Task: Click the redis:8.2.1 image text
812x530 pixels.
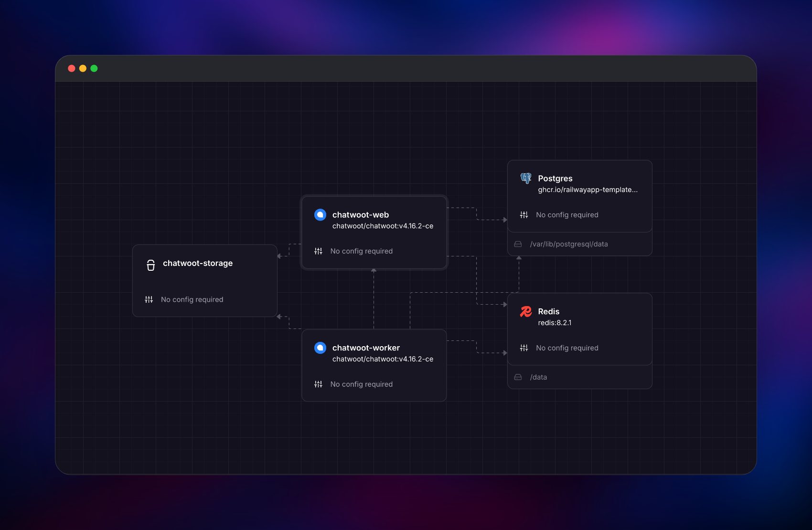Action: click(555, 323)
